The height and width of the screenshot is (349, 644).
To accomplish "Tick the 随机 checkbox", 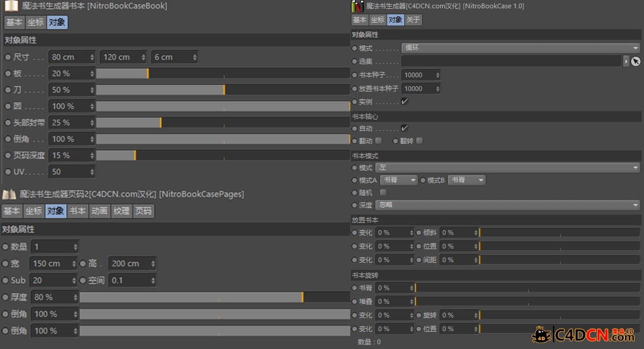I will tap(383, 193).
